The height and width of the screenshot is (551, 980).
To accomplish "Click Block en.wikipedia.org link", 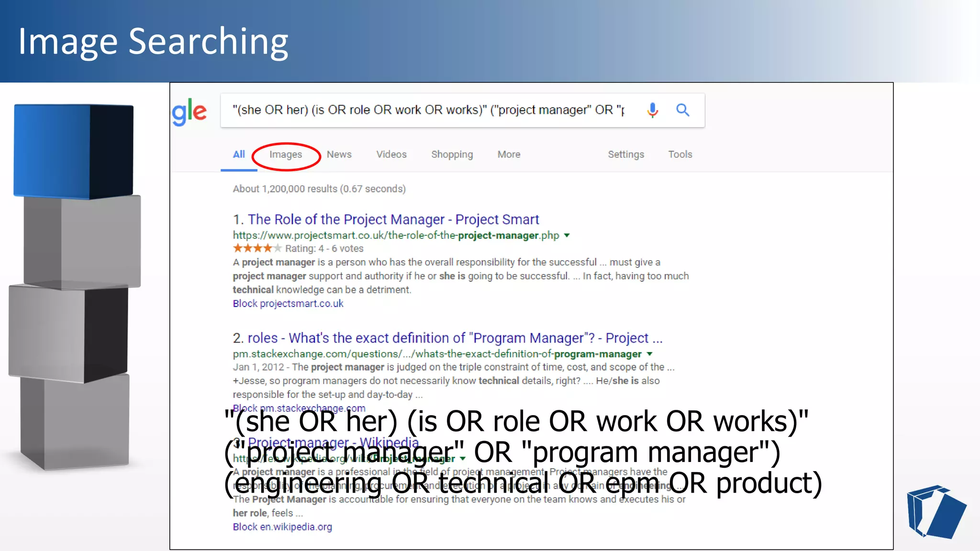I will 282,527.
